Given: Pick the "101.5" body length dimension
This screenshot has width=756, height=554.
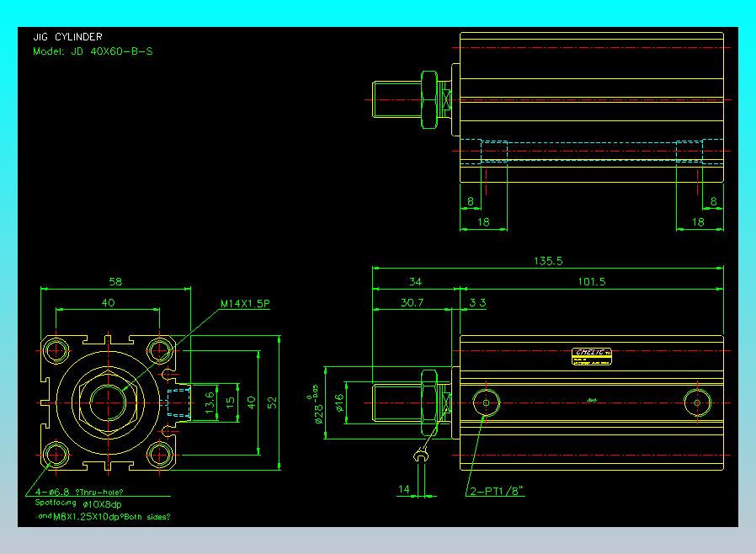Looking at the screenshot, I should tap(592, 281).
